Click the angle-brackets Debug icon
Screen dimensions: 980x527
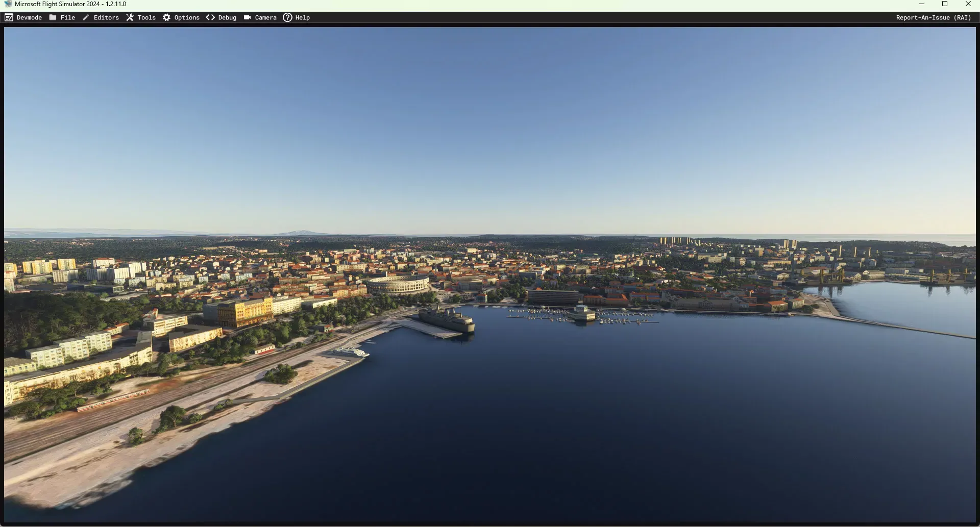coord(210,17)
